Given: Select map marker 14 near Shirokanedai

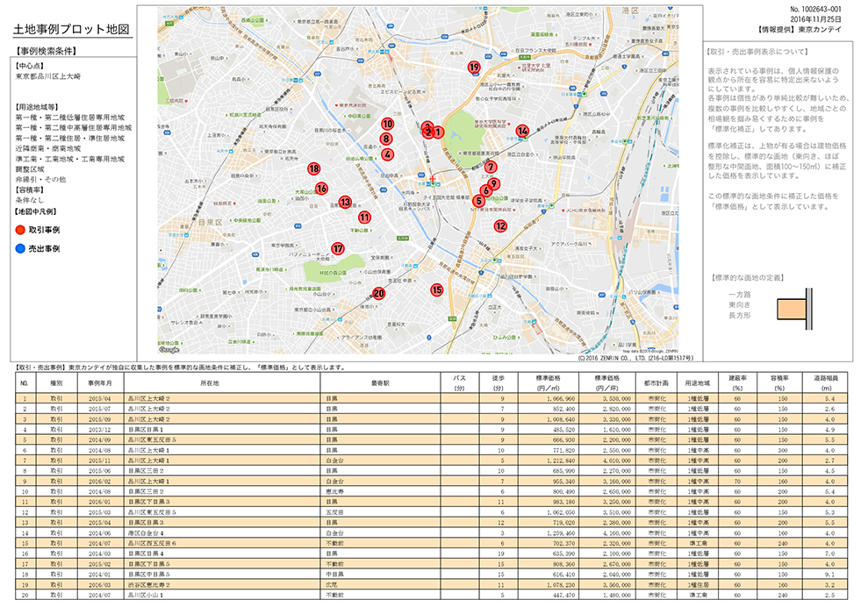Looking at the screenshot, I should (522, 131).
